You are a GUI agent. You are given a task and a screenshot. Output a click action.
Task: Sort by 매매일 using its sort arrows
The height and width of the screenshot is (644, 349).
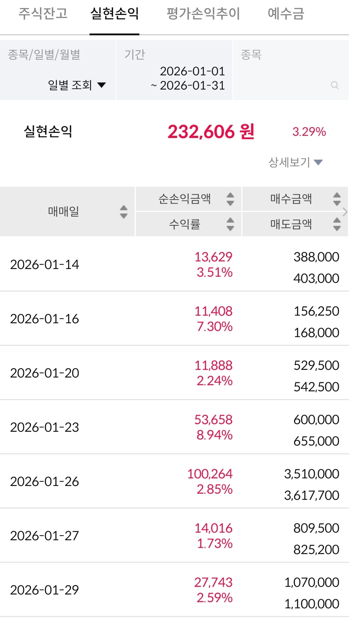124,212
